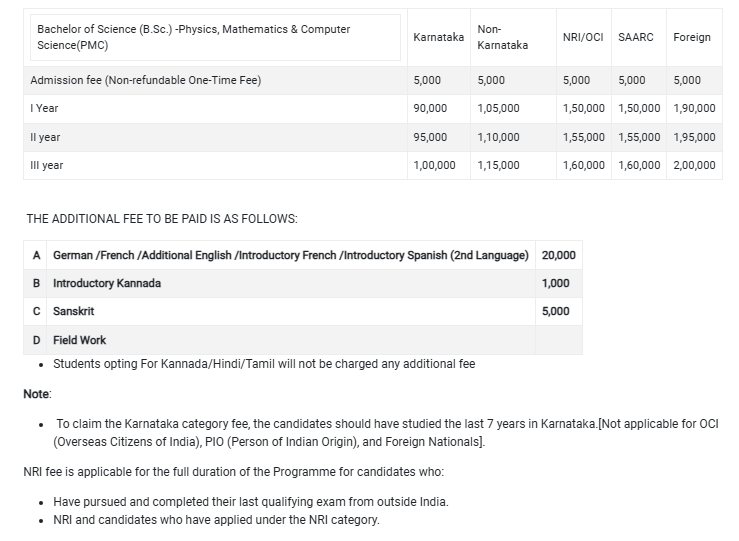Select the II year Non-Karnataka fee 1,10,000
739x541 pixels.
tap(499, 137)
